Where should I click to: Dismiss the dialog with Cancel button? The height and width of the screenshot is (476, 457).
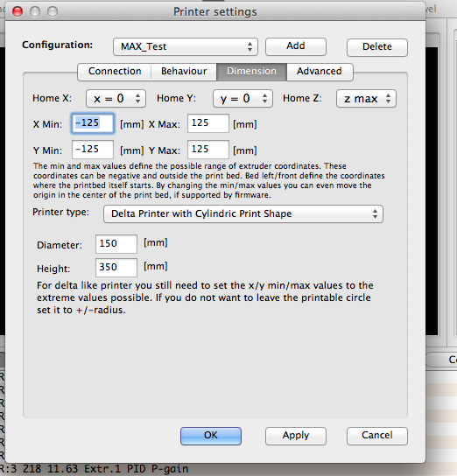(x=376, y=436)
